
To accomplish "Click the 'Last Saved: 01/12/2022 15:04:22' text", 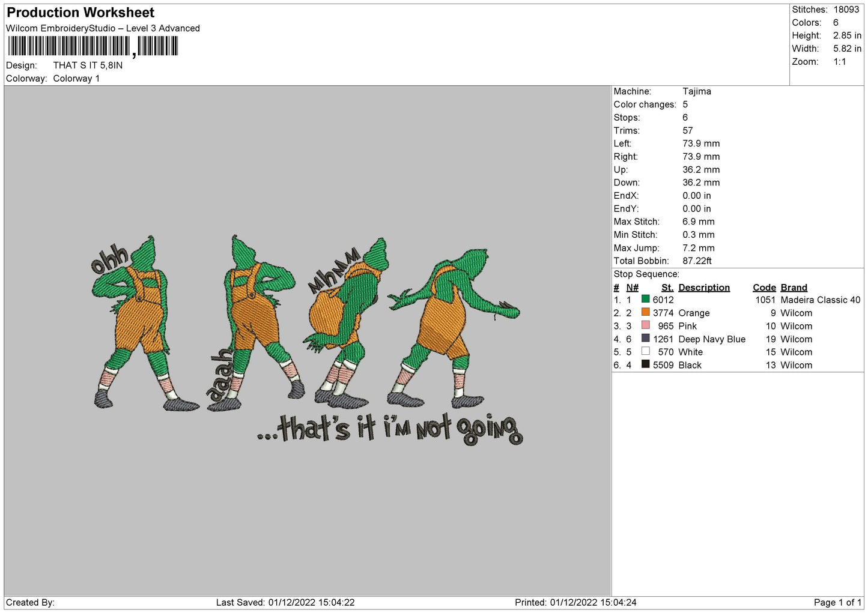I will coord(285,602).
